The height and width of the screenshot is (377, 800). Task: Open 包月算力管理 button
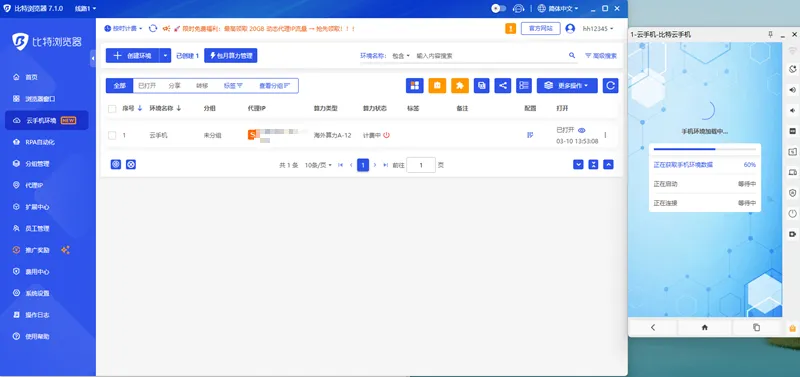pyautogui.click(x=231, y=56)
